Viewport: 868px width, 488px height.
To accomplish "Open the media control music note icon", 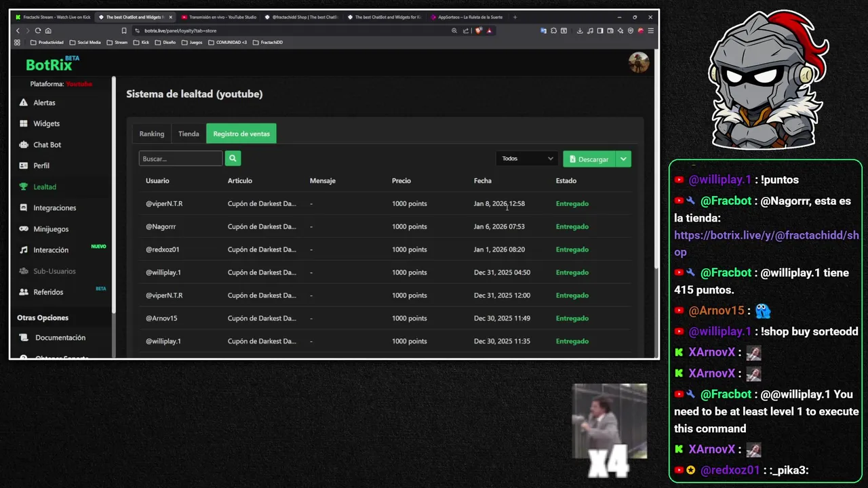I will coord(590,30).
